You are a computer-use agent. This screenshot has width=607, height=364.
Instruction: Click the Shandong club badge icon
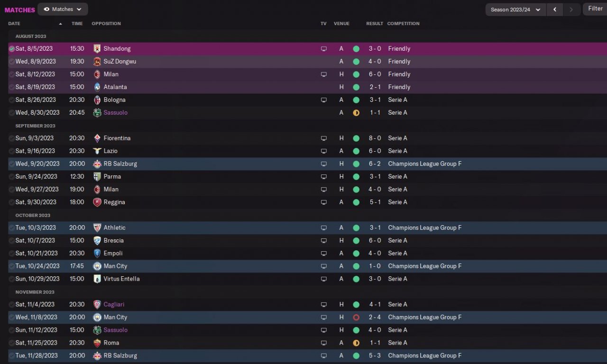pos(97,49)
